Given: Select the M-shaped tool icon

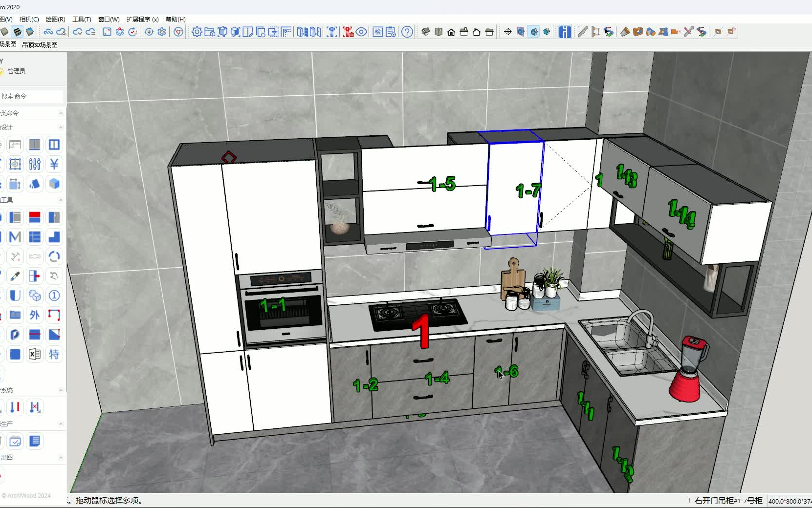Looking at the screenshot, I should 15,237.
